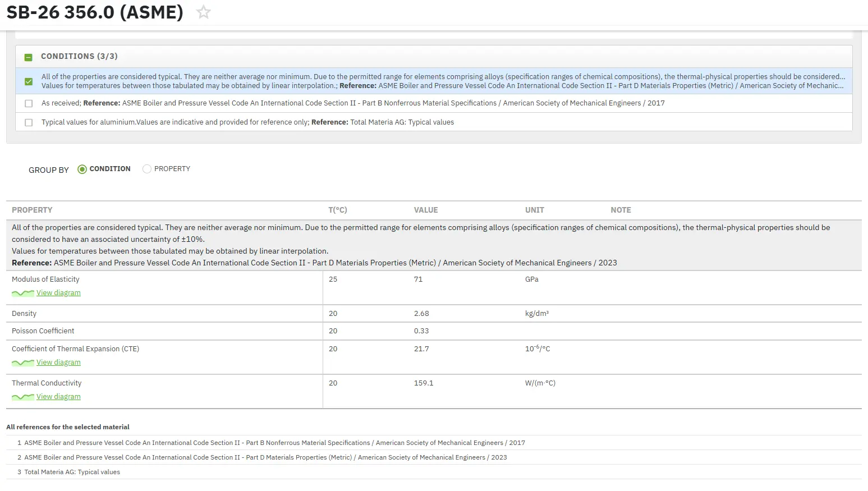Click the T(°C) column header

point(338,210)
